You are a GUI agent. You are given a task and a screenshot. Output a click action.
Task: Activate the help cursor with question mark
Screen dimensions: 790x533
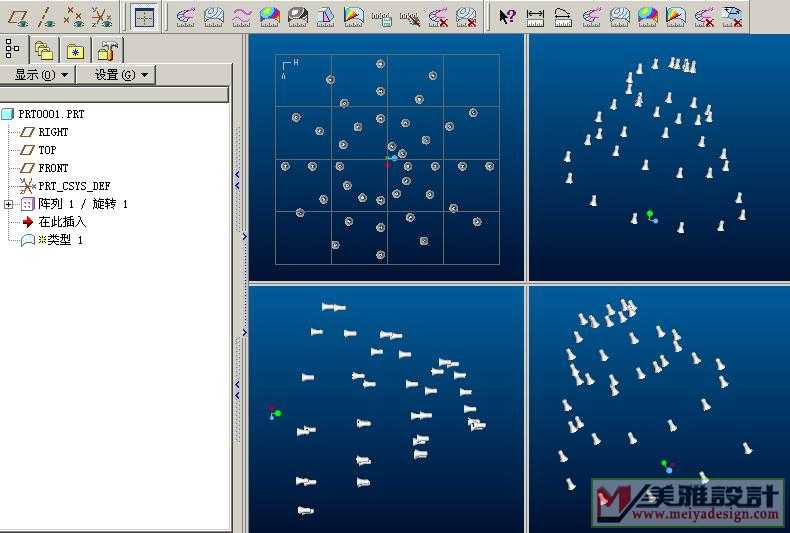click(507, 17)
